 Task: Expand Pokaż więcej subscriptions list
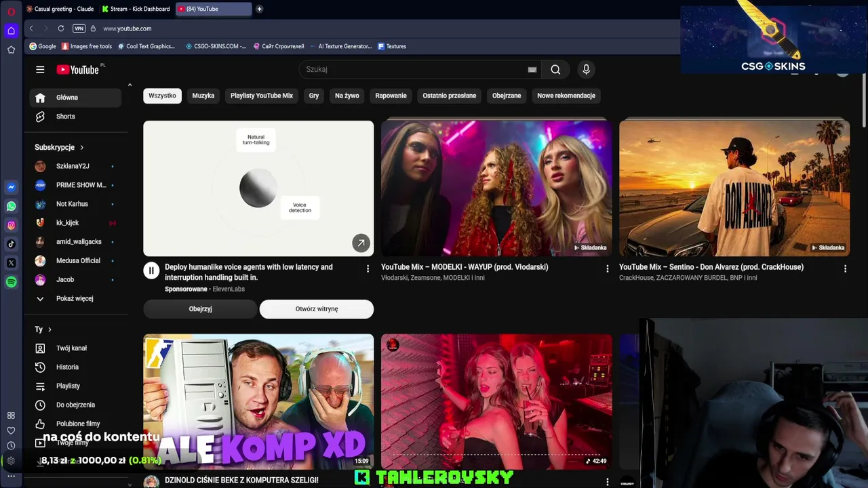[x=75, y=298]
